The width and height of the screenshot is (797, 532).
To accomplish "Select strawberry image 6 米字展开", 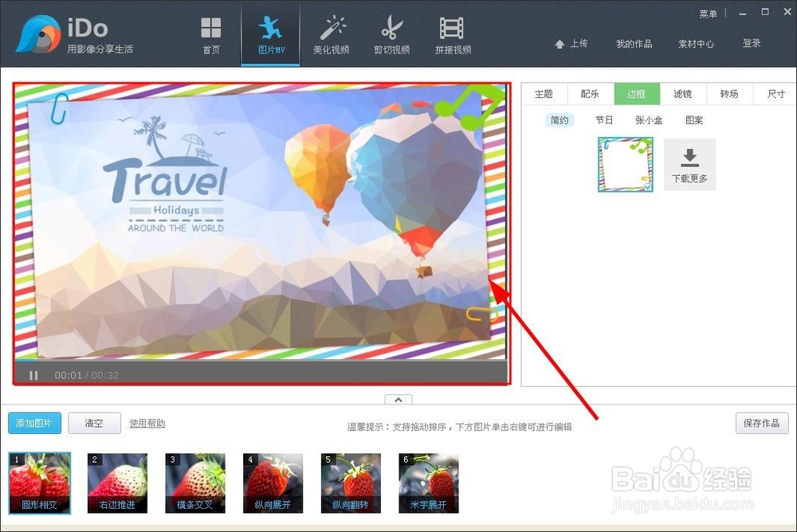I will [429, 483].
